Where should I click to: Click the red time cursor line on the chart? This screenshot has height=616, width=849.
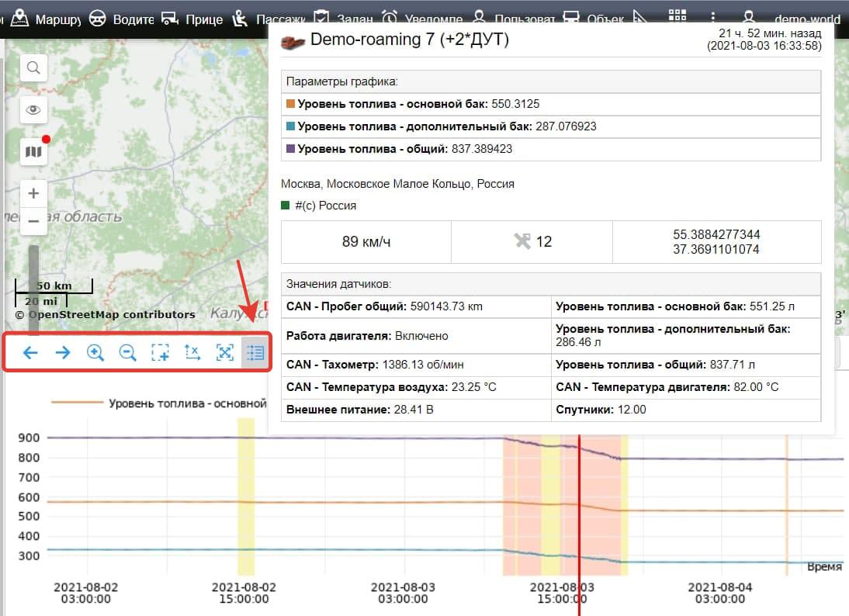click(x=579, y=504)
